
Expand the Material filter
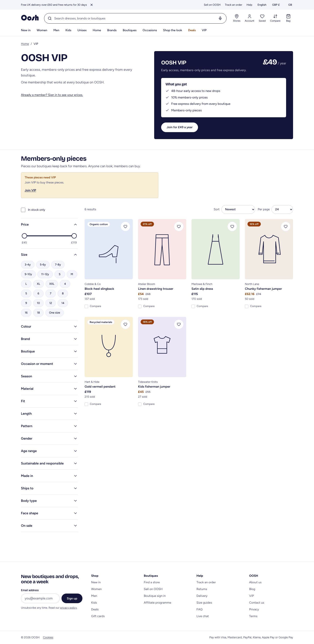(x=49, y=389)
